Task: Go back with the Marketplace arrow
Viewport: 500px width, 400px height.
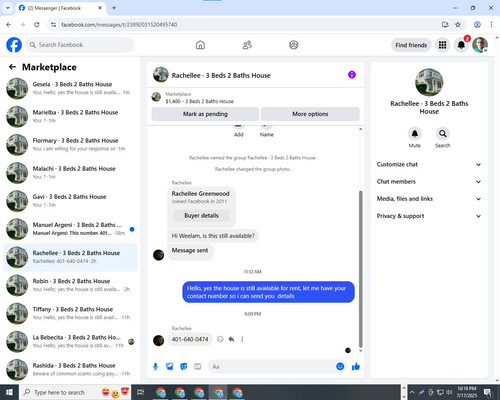Action: tap(12, 67)
